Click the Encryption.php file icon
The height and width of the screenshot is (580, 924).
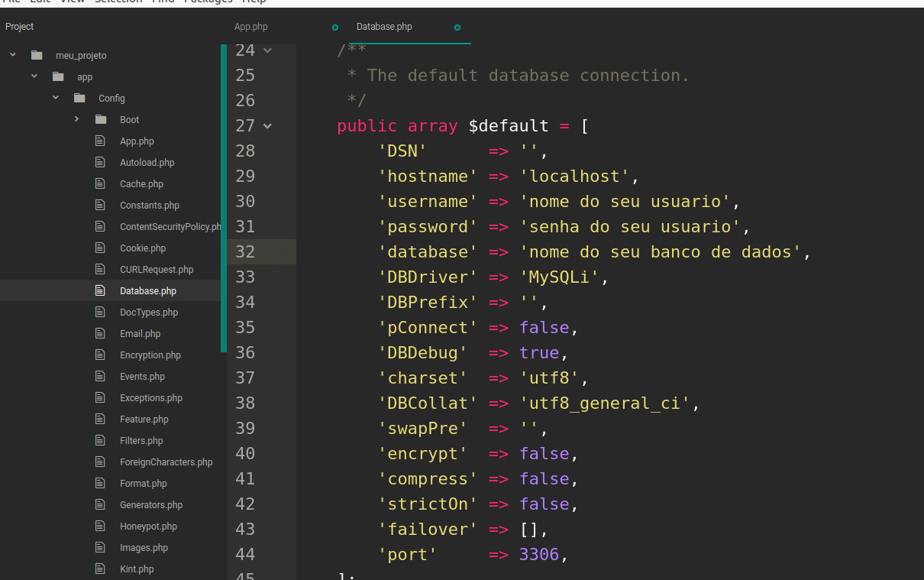[100, 355]
